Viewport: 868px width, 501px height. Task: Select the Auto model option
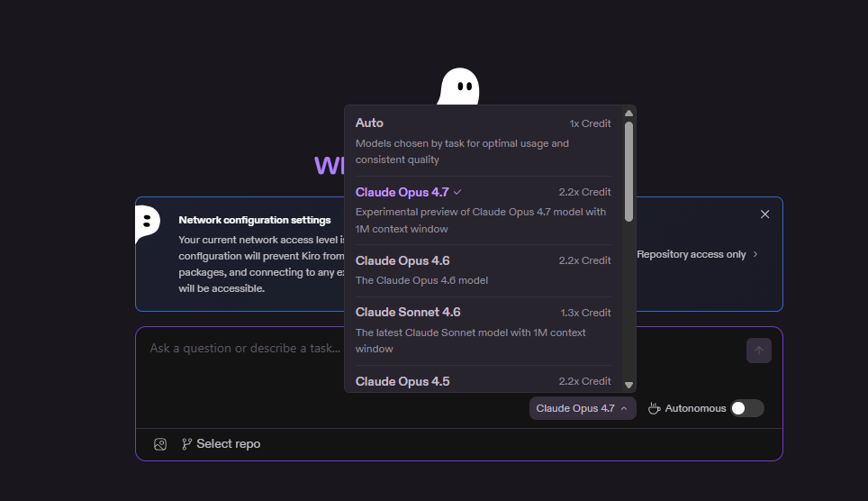click(x=484, y=141)
